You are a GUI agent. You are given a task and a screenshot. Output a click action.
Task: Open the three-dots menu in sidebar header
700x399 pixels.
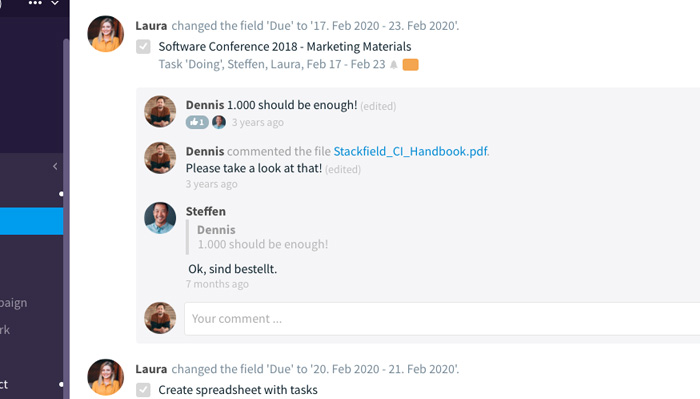(35, 3)
